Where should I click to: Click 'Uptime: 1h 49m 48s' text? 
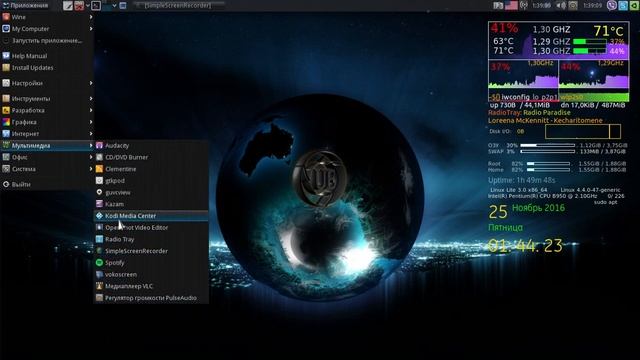click(522, 180)
